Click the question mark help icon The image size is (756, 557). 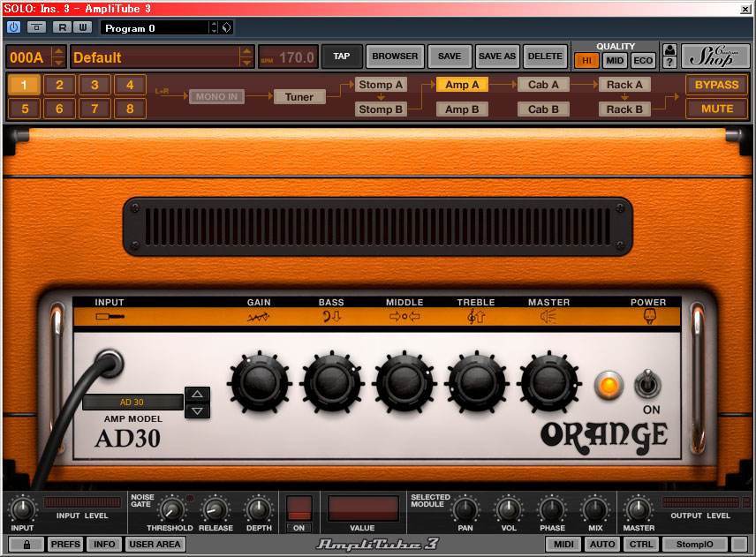(669, 62)
